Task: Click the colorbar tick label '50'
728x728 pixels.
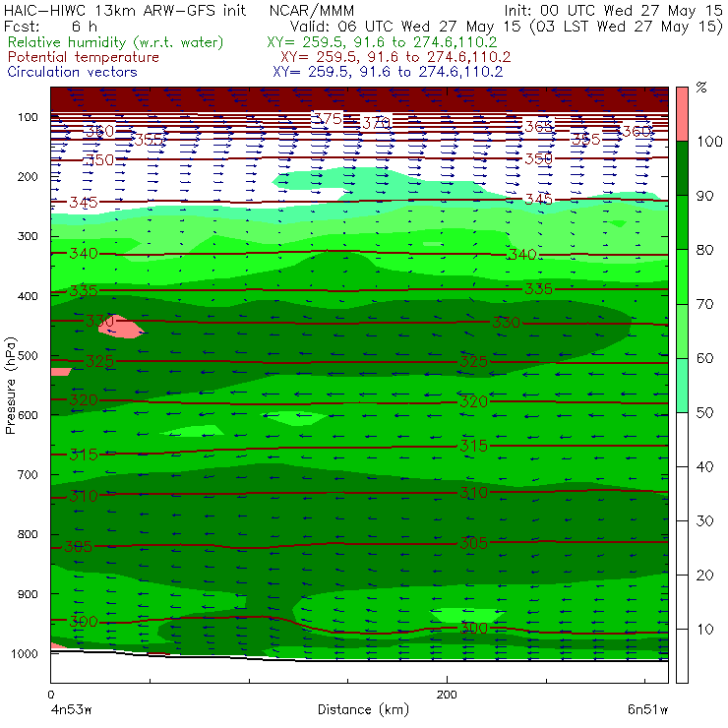Action: 704,412
